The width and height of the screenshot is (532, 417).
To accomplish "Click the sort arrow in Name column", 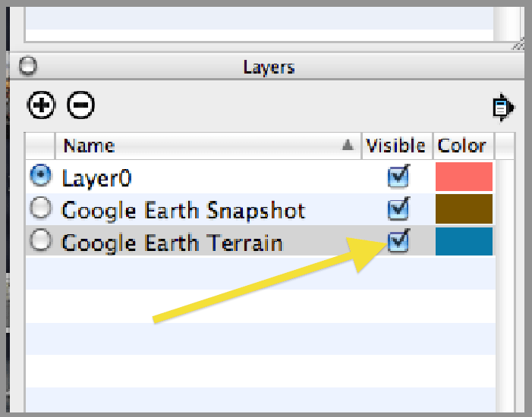I will (348, 146).
